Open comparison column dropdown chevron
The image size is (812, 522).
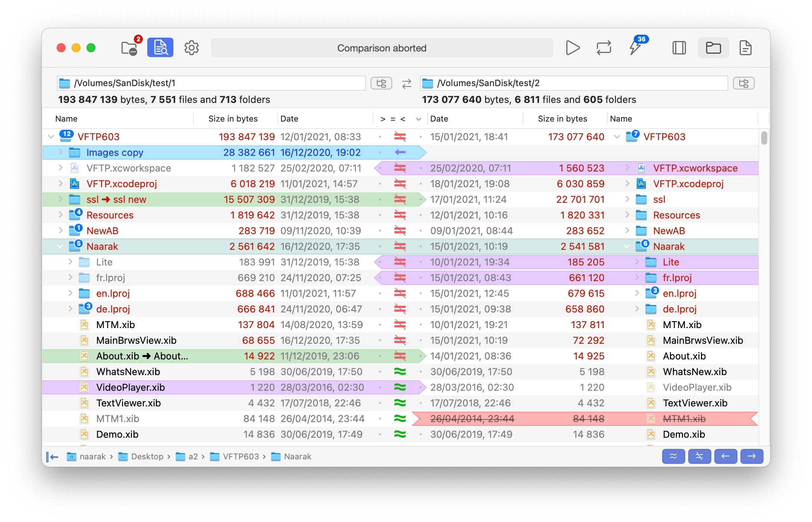[x=419, y=119]
